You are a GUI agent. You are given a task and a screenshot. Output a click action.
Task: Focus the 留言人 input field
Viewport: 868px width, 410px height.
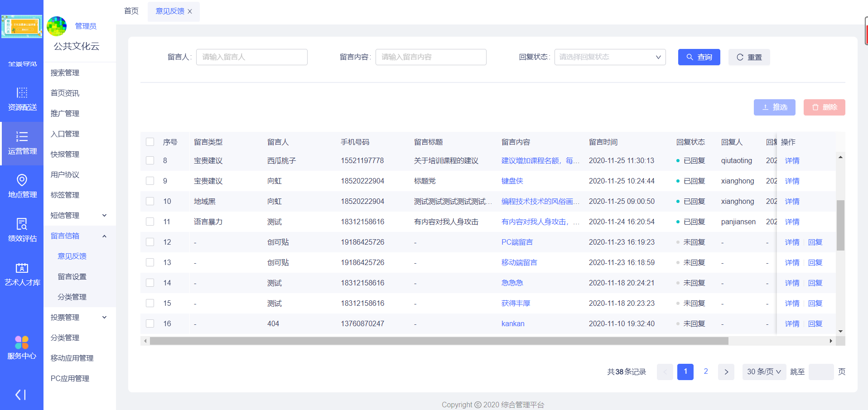252,57
